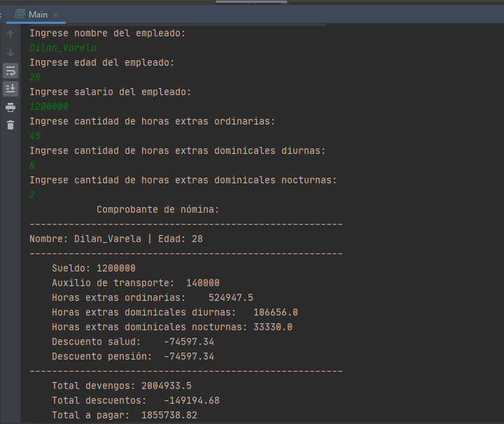Clear all console output with trash icon
This screenshot has height=424, width=504.
[x=10, y=125]
